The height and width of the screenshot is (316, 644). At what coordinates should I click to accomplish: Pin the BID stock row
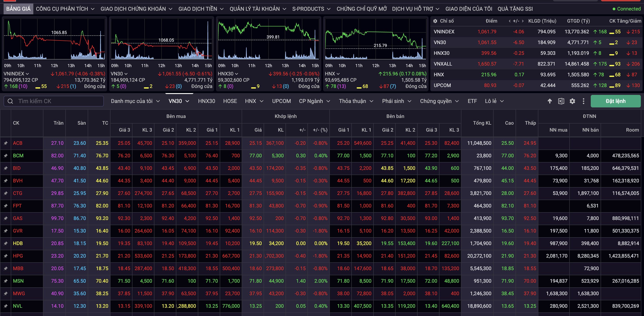(x=6, y=168)
